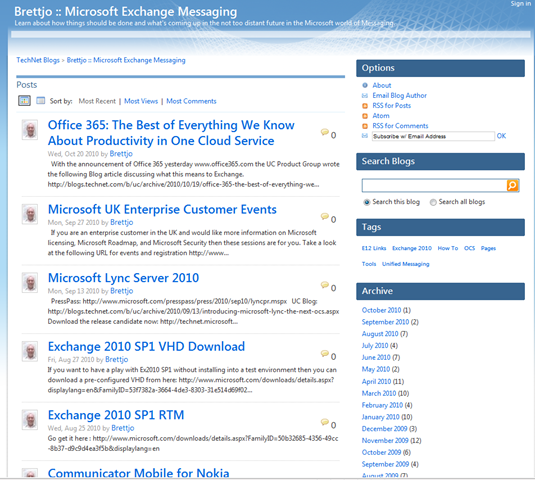
Task: Open the RSS for Comments link
Action: coord(400,126)
